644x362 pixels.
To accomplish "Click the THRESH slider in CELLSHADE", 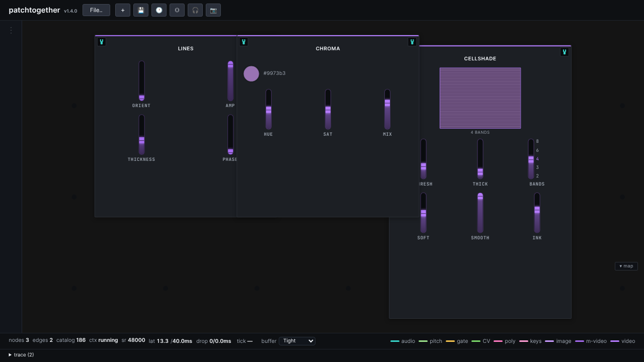I will tap(424, 159).
